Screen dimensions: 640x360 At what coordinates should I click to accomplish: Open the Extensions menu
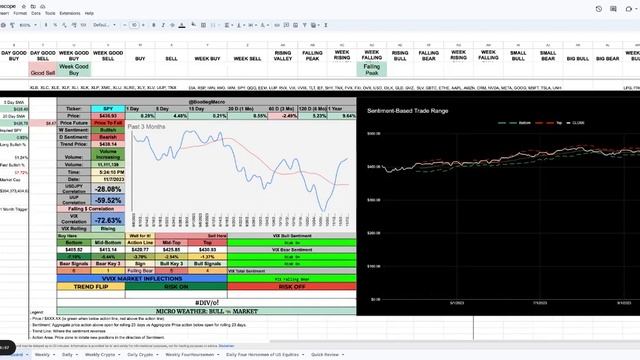pos(70,13)
